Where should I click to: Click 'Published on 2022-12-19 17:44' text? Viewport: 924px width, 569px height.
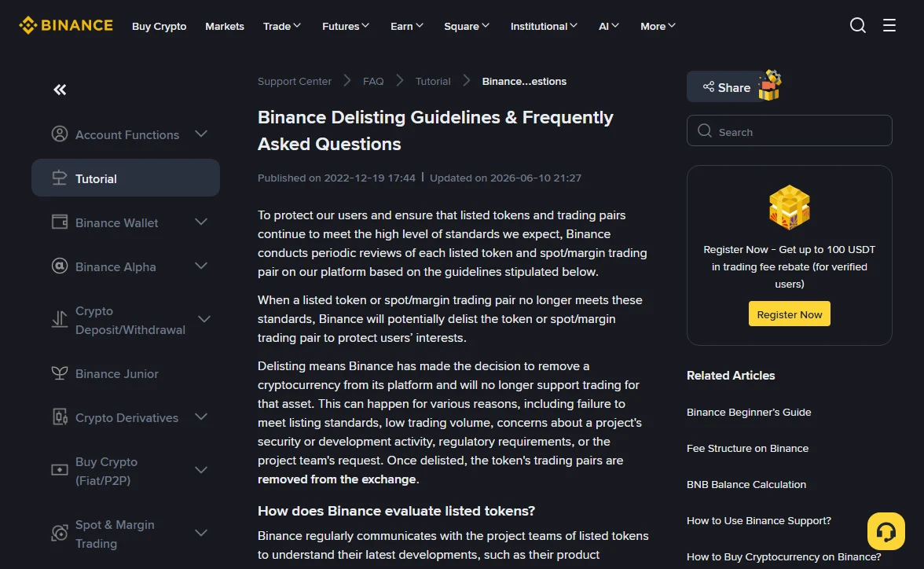(x=336, y=178)
